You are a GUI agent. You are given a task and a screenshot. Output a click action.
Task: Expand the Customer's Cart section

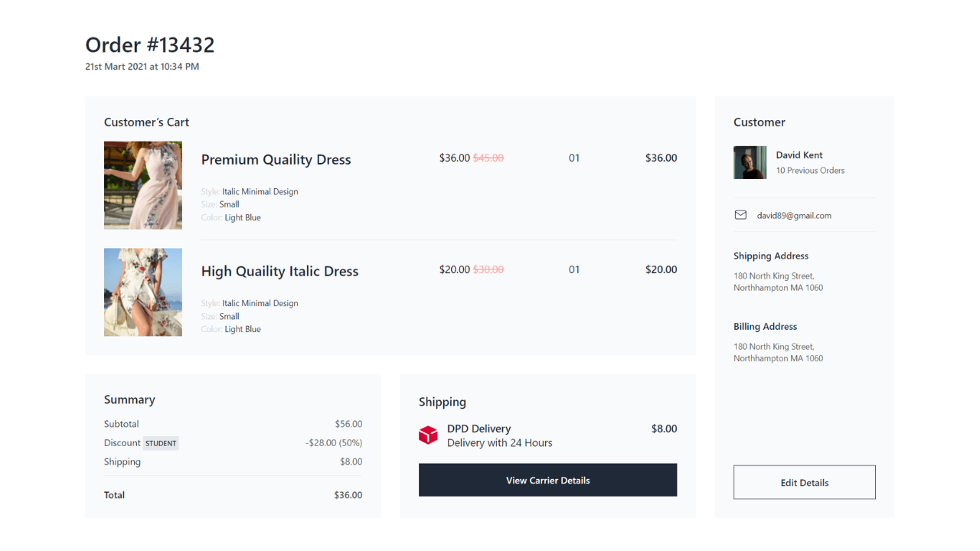click(146, 122)
